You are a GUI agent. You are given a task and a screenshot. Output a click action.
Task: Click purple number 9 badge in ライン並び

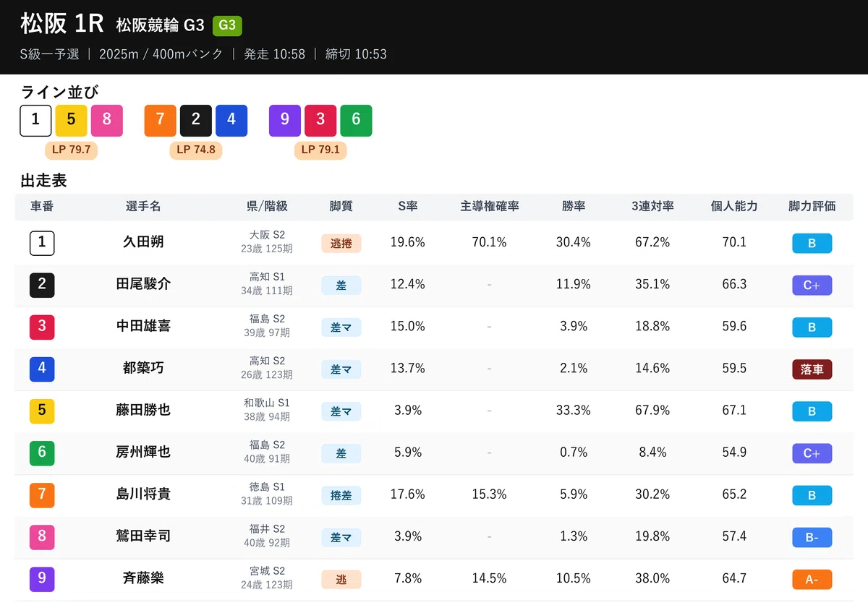click(285, 121)
